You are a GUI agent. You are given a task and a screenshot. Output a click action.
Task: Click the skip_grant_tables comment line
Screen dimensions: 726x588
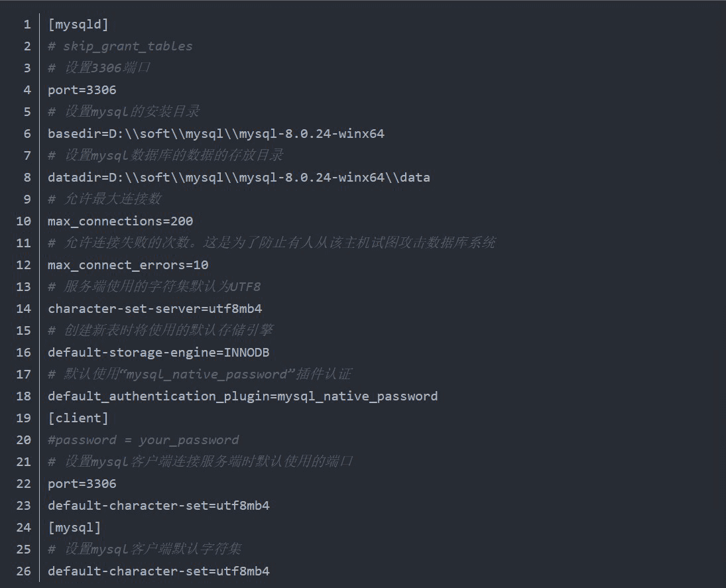(x=120, y=46)
